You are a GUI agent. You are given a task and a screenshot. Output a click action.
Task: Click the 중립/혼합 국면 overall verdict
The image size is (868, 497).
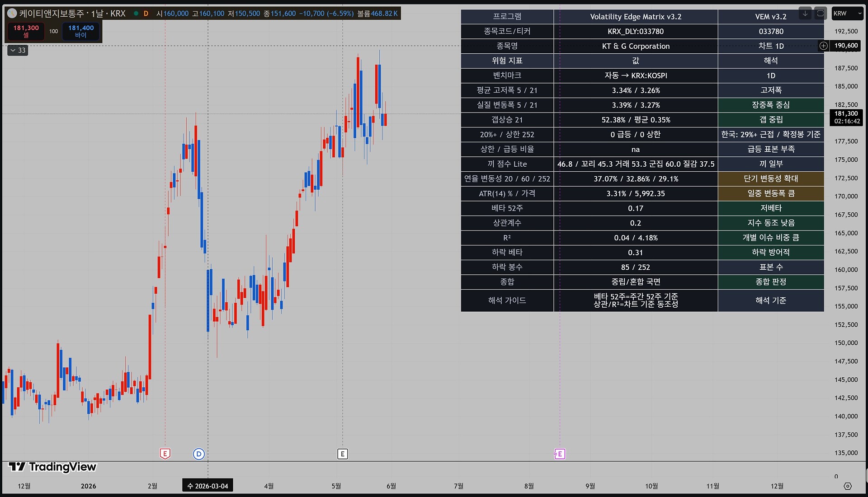click(636, 282)
